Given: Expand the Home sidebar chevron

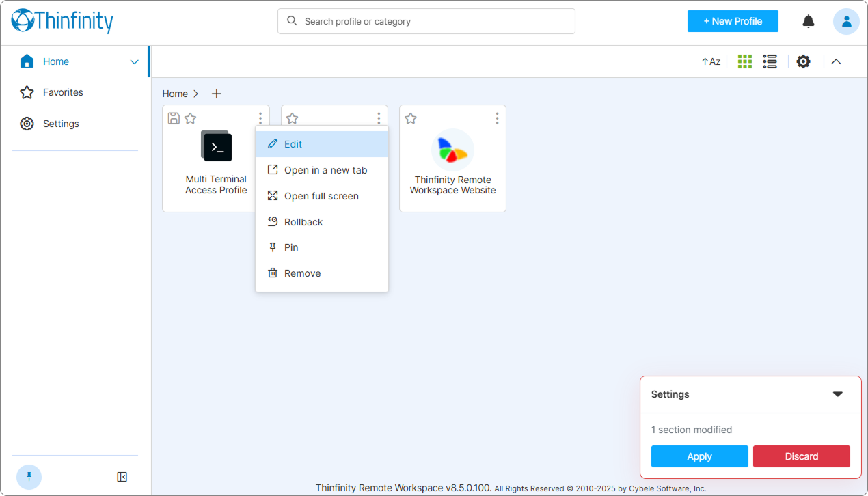Looking at the screenshot, I should click(134, 62).
